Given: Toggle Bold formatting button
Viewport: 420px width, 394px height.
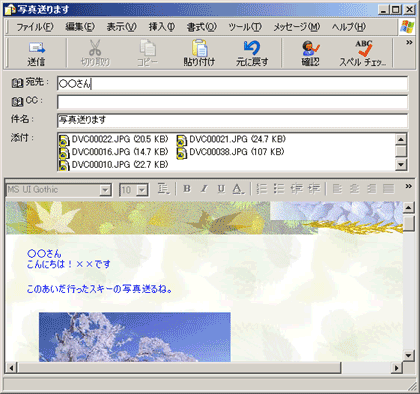Looking at the screenshot, I should pyautogui.click(x=187, y=189).
